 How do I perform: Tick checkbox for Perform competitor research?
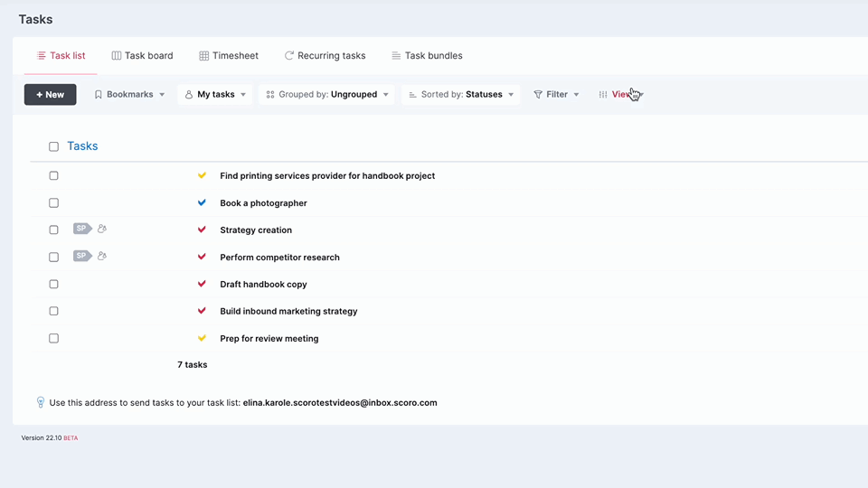coord(53,258)
